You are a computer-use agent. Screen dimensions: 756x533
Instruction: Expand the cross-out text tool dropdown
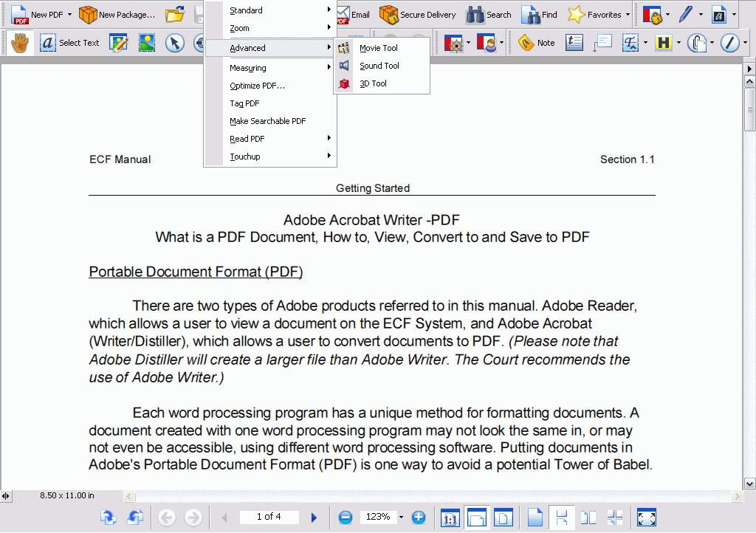(645, 43)
